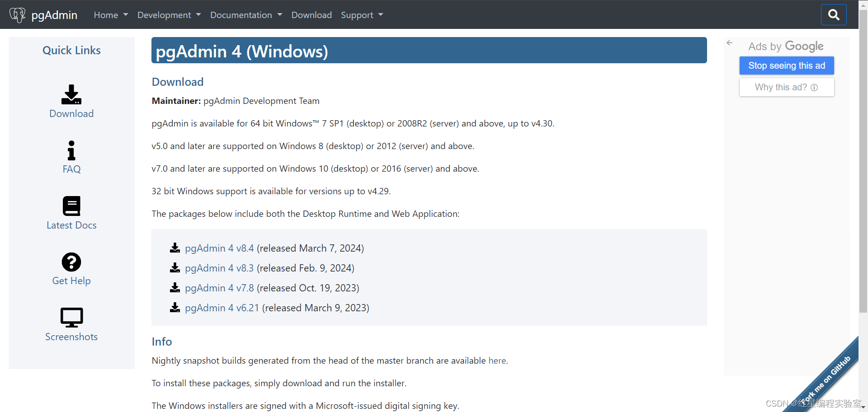Click the 'Quick Links' sidebar heading
The height and width of the screenshot is (412, 868).
point(71,50)
